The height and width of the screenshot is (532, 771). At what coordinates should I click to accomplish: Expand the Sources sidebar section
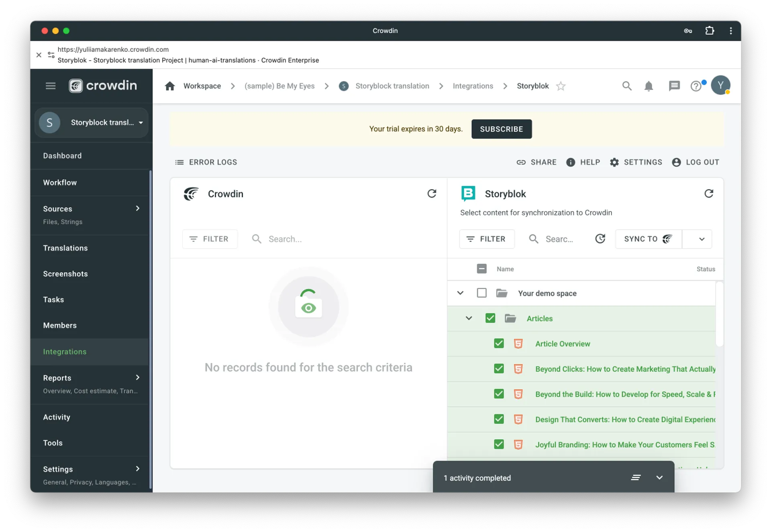137,208
